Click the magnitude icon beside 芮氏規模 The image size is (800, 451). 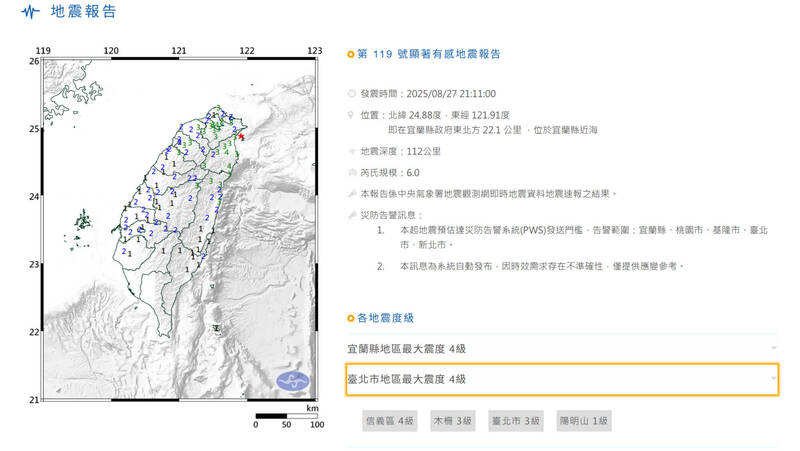point(351,174)
